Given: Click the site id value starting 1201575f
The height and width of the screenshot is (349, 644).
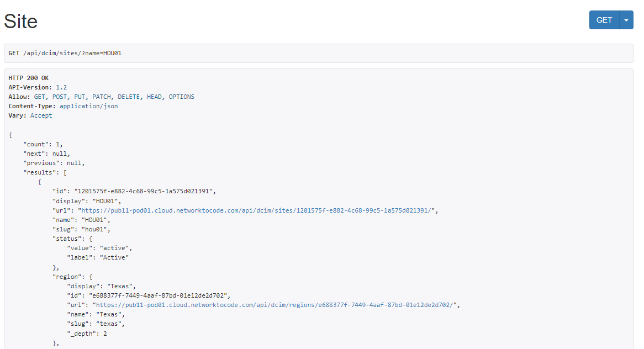Looking at the screenshot, I should coord(144,191).
